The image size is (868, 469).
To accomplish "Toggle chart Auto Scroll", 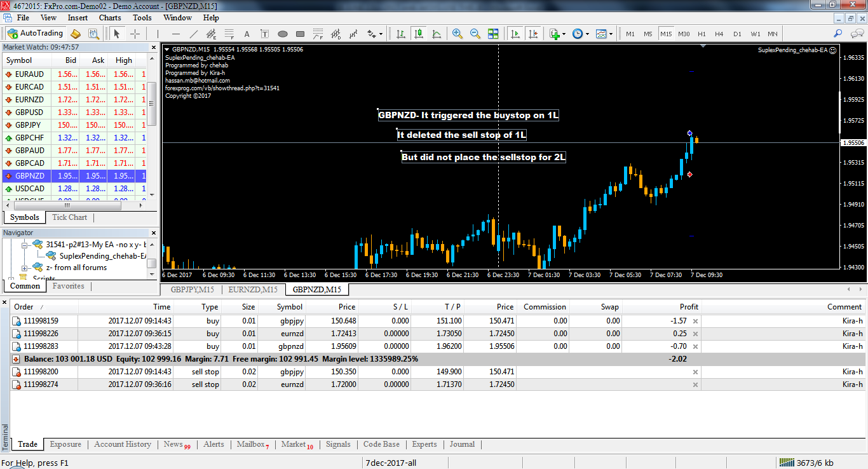I will pos(515,34).
